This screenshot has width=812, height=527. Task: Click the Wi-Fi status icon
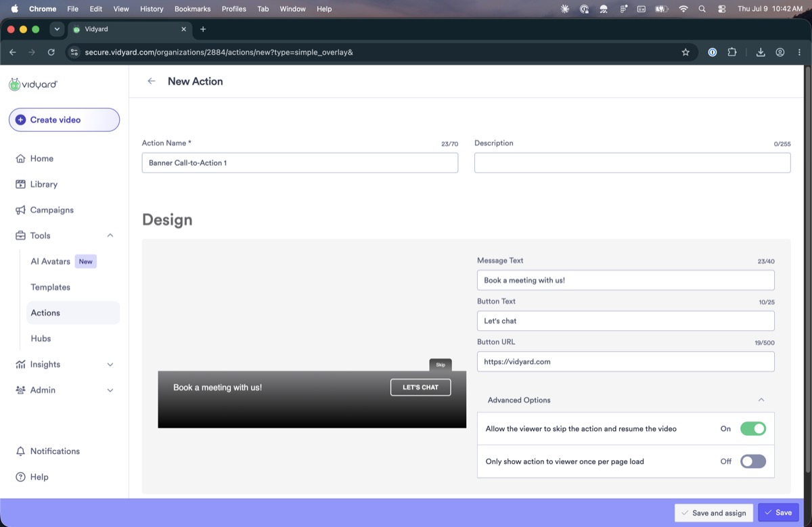tap(683, 9)
